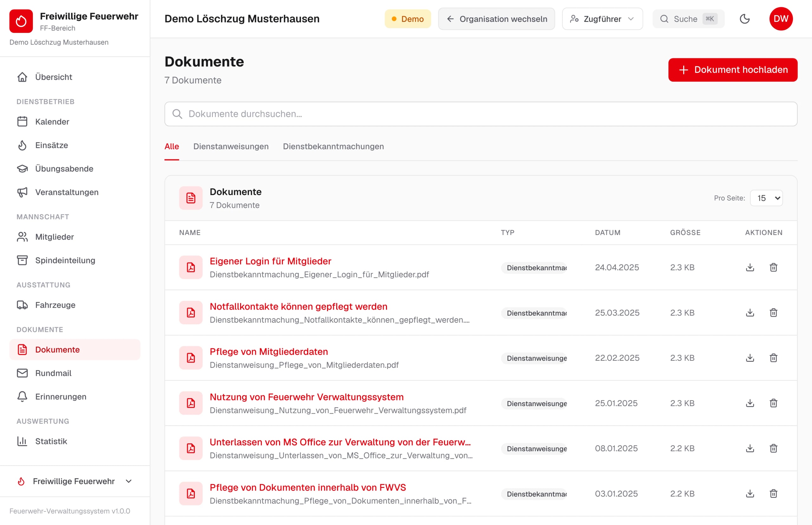
Task: Delete the Notfallkontakte document
Action: point(773,312)
